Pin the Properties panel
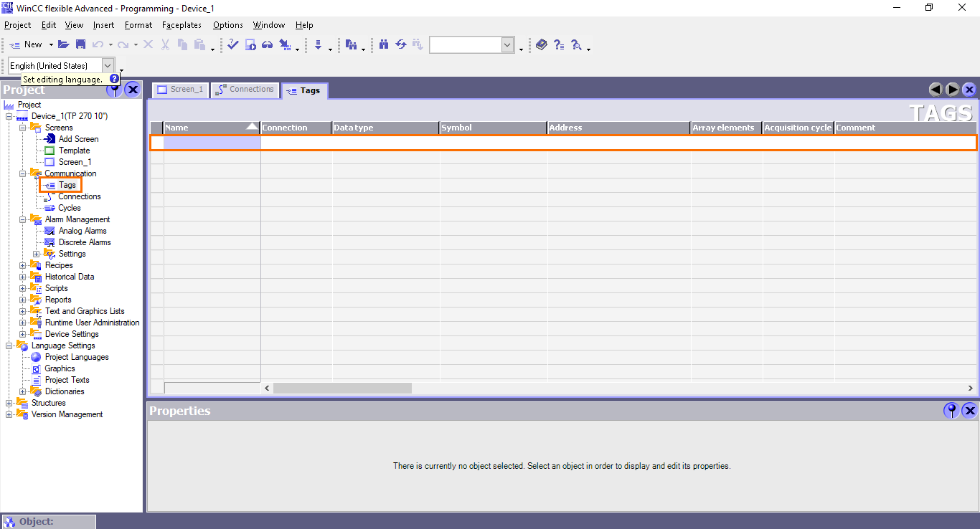 (951, 411)
